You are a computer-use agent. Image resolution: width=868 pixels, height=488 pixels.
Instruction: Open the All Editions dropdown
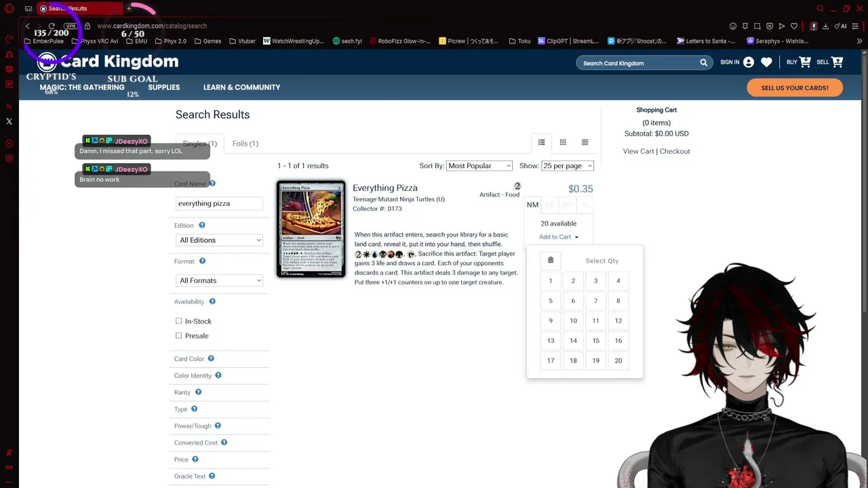click(219, 240)
